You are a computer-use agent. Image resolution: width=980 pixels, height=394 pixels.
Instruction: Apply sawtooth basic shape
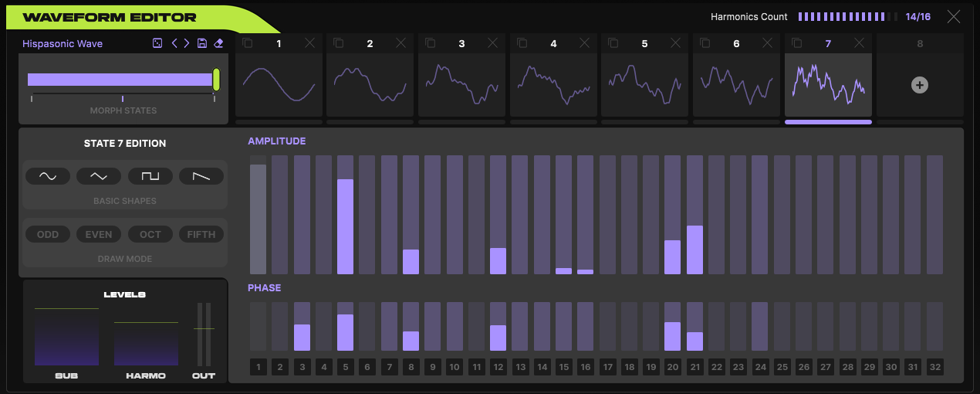point(201,176)
